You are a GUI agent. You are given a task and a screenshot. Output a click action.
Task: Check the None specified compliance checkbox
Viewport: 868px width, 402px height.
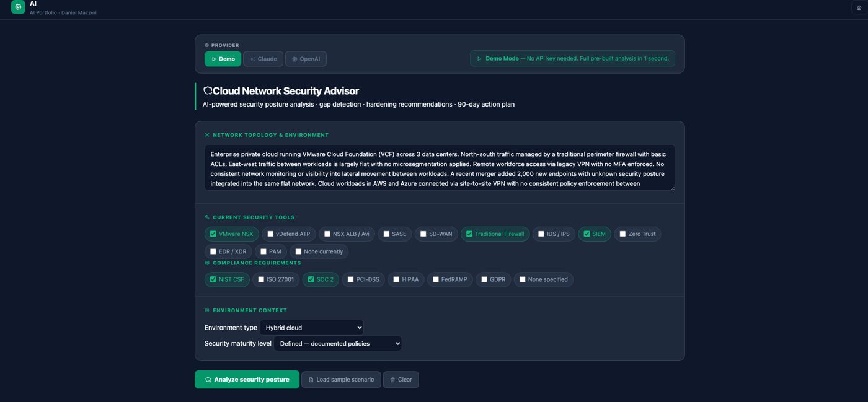[522, 279]
